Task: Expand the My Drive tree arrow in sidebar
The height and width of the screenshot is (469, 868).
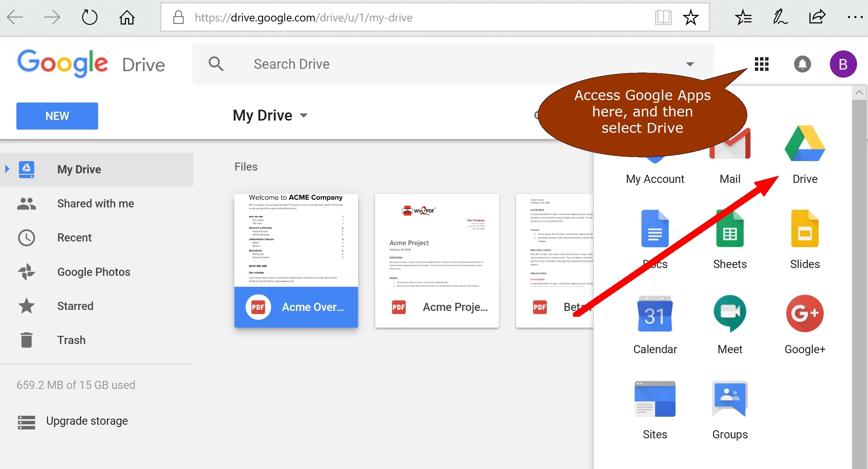Action: (x=6, y=169)
